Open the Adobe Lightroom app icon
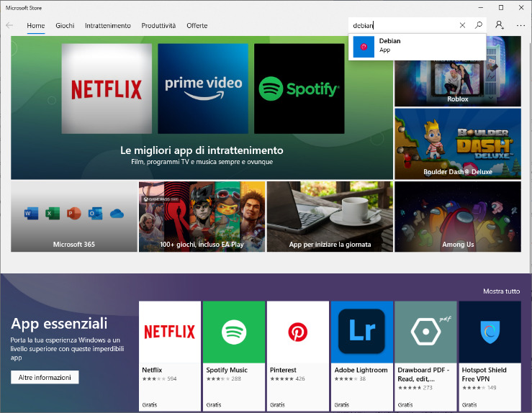 pyautogui.click(x=362, y=332)
